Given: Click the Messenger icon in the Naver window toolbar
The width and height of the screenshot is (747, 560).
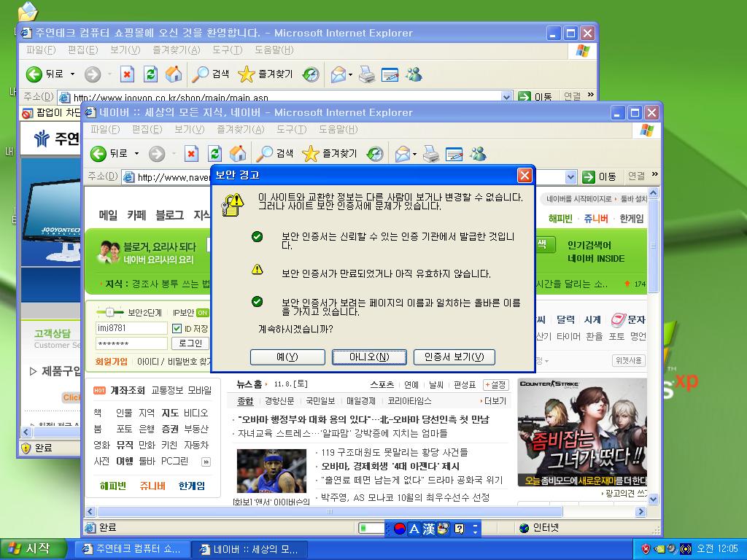Looking at the screenshot, I should [479, 153].
